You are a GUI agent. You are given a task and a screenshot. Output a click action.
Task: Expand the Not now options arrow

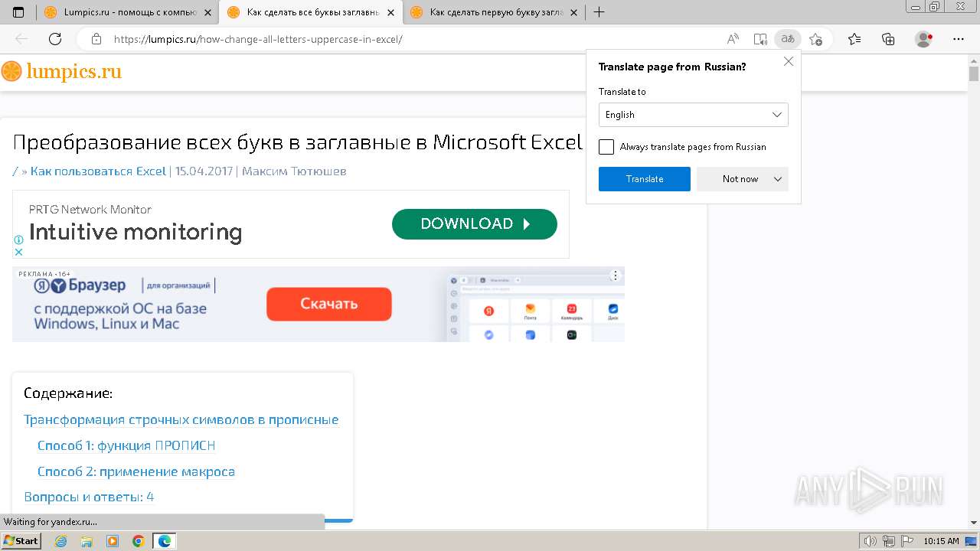coord(778,179)
